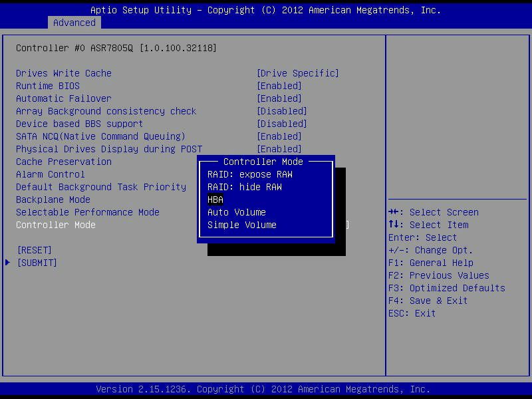Select the Selectable Performance Mode setting
The width and height of the screenshot is (532, 399).
point(88,212)
